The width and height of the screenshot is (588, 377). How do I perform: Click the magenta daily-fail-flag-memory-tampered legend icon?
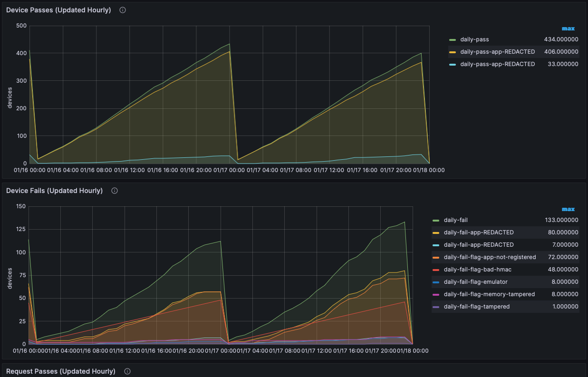click(436, 294)
